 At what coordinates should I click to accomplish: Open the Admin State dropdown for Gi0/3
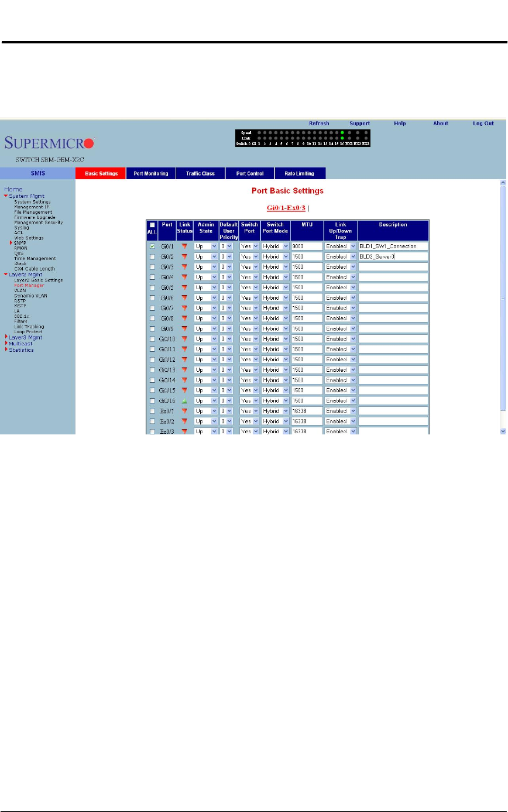(205, 267)
